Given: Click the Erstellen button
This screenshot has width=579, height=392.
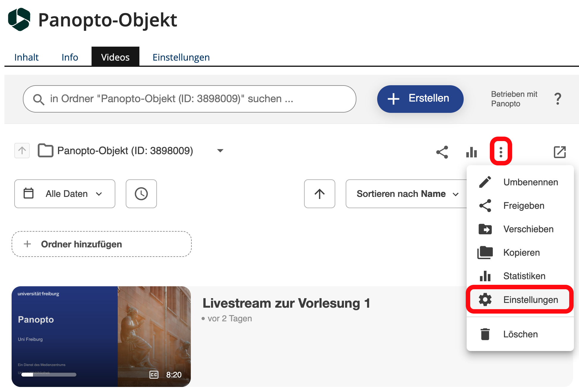Looking at the screenshot, I should tap(420, 99).
